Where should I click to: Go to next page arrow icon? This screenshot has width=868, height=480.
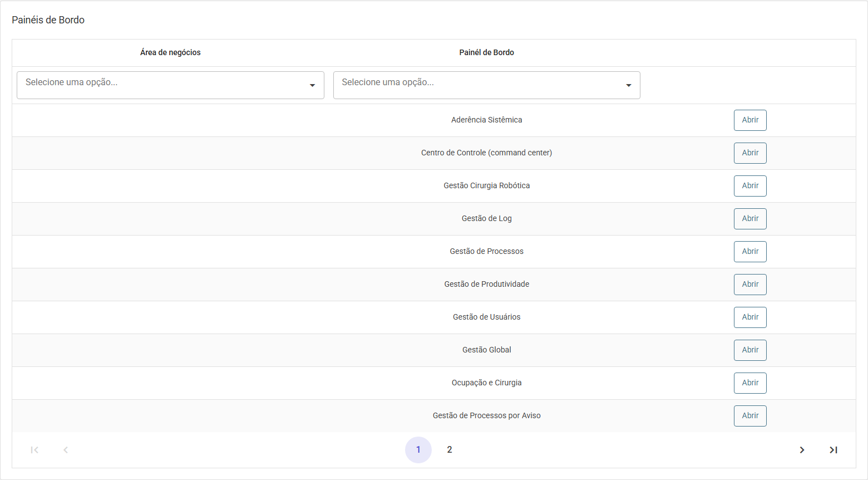click(802, 450)
